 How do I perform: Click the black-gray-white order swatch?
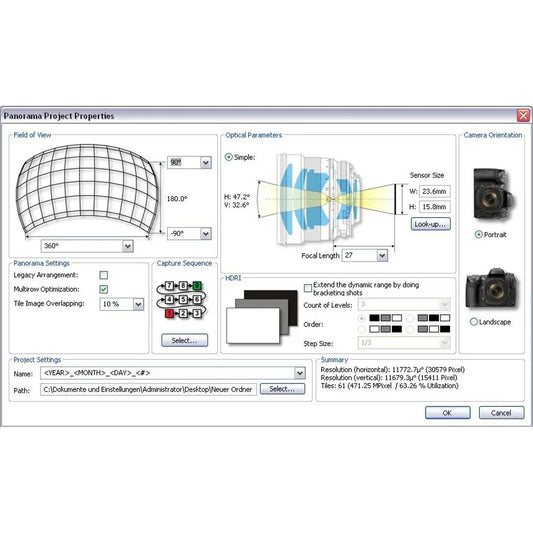click(x=385, y=318)
